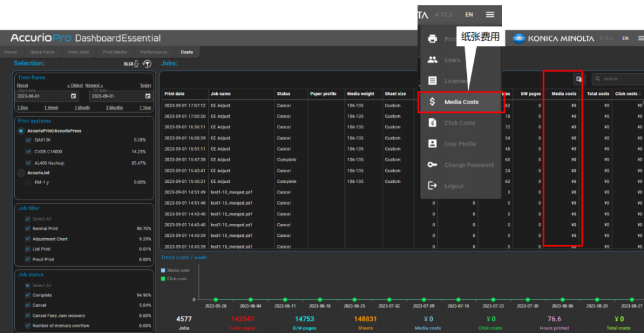Set time frame to 1 Week

click(x=51, y=108)
